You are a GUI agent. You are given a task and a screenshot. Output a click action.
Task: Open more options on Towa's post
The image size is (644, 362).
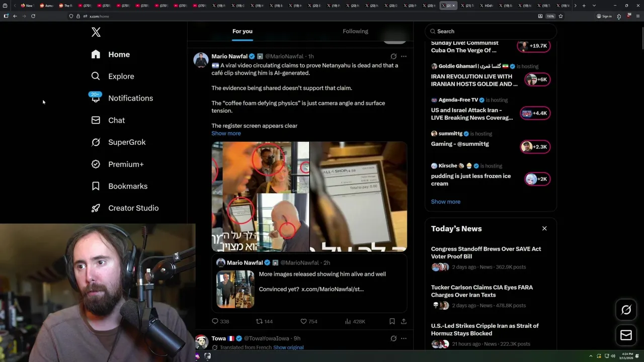tap(404, 338)
